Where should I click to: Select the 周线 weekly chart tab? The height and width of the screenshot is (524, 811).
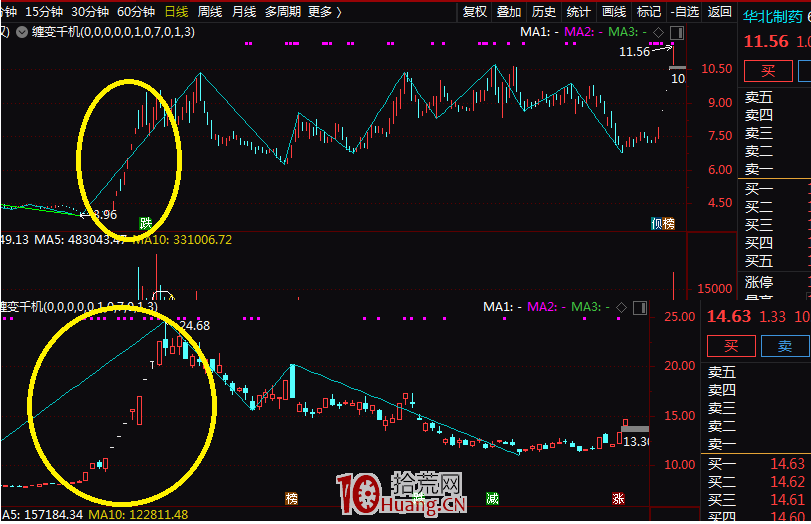tap(210, 11)
